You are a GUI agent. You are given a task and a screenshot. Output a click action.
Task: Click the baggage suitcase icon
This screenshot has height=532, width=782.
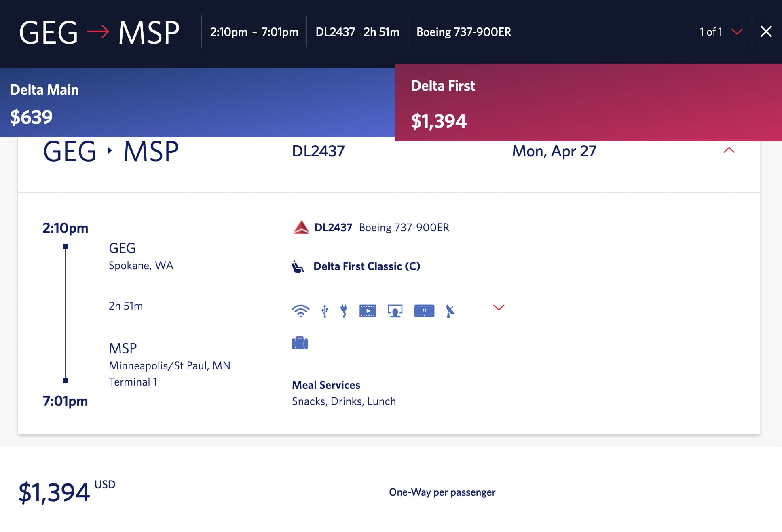300,343
